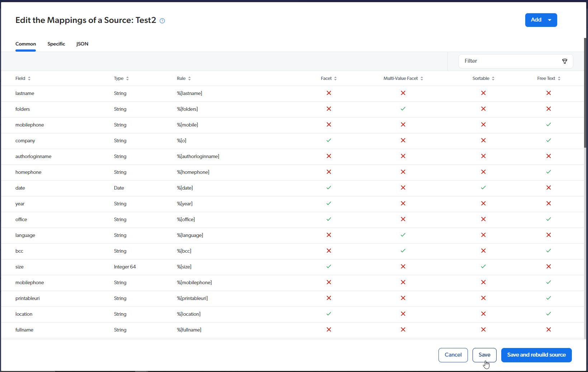588x372 pixels.
Task: Open the Add button dropdown menu
Action: (550, 20)
